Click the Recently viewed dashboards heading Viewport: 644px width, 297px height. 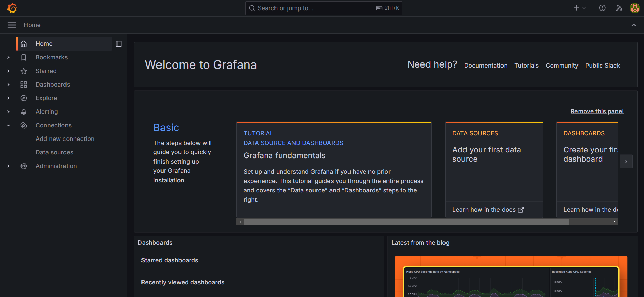[183, 282]
